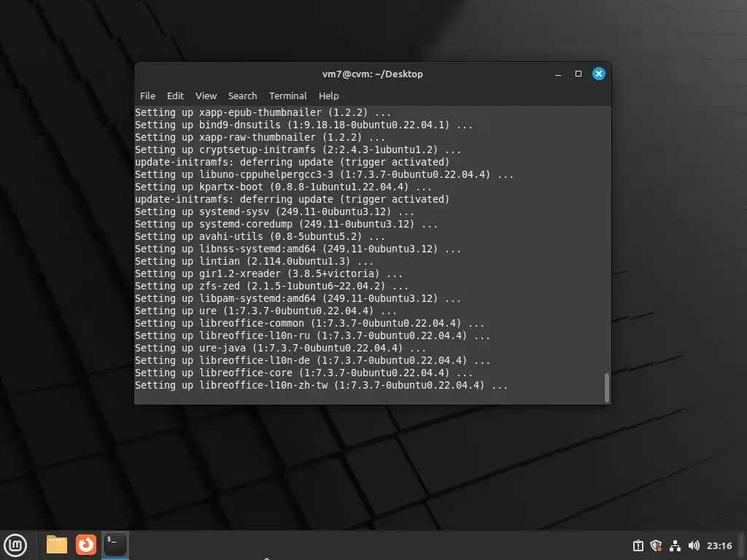The width and height of the screenshot is (747, 560).
Task: Select the Terminal taskbar entry
Action: coord(115,545)
